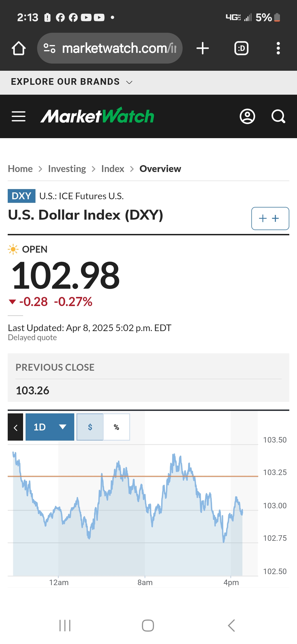Open the browser three-dot menu

[278, 48]
